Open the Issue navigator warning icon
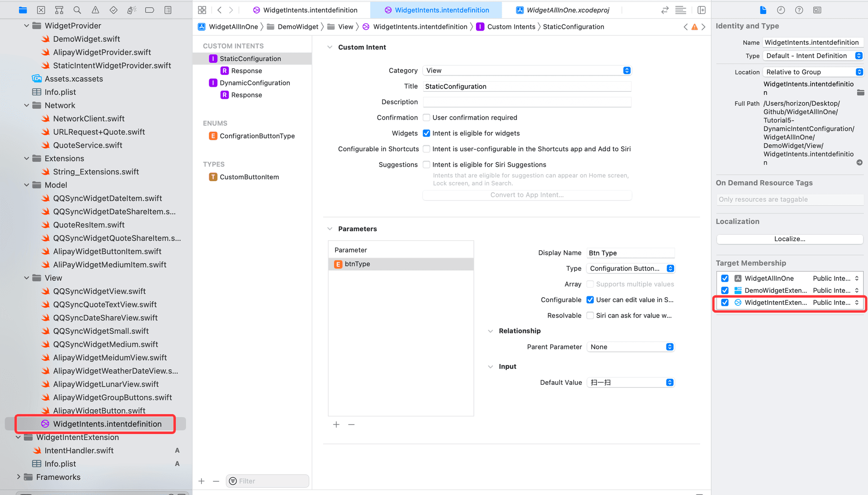Image resolution: width=868 pixels, height=495 pixels. [x=95, y=10]
